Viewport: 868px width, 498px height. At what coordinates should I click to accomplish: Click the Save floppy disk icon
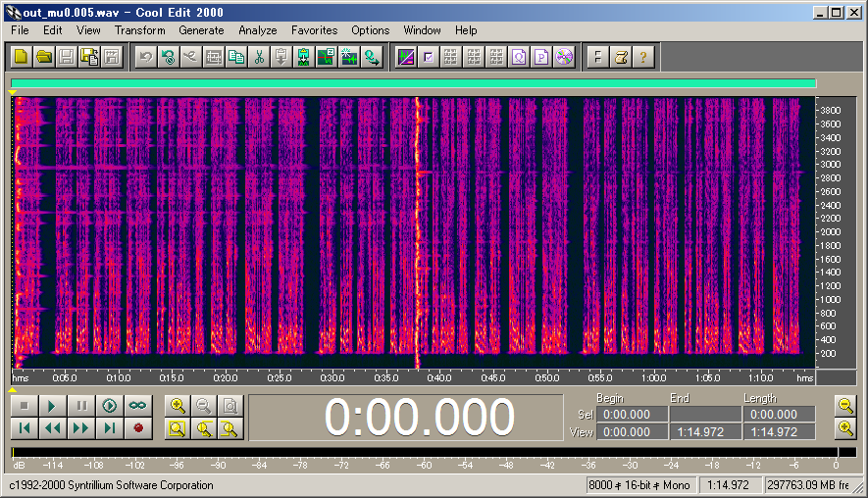point(67,57)
